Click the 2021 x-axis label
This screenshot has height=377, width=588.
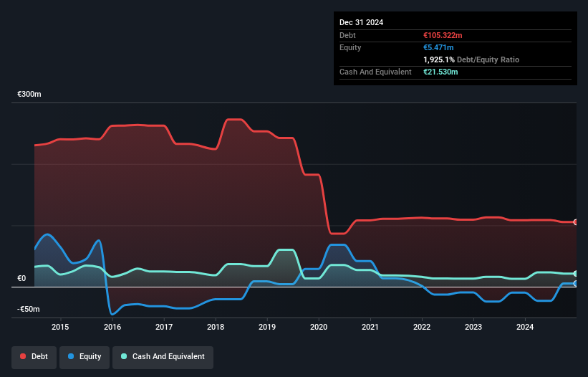coord(370,327)
